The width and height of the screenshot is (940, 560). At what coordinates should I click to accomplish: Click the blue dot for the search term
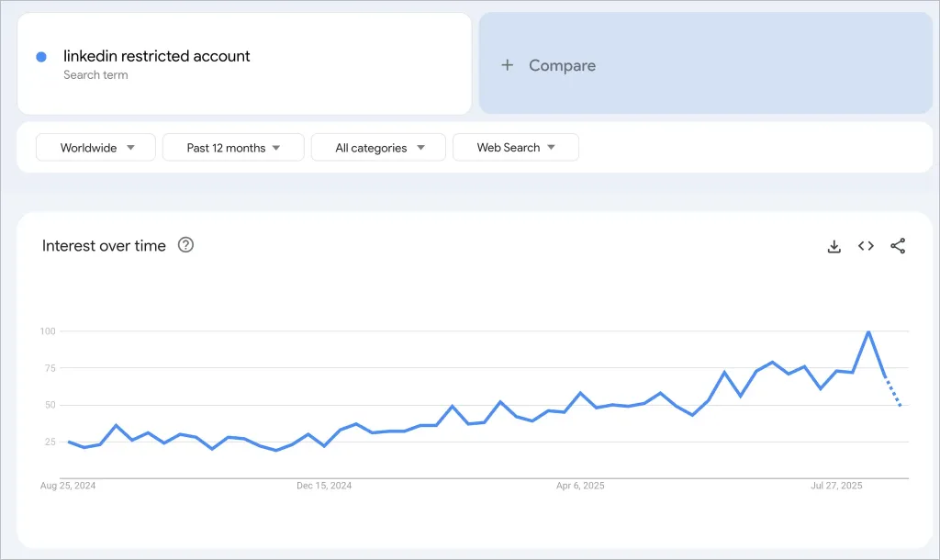tap(41, 57)
